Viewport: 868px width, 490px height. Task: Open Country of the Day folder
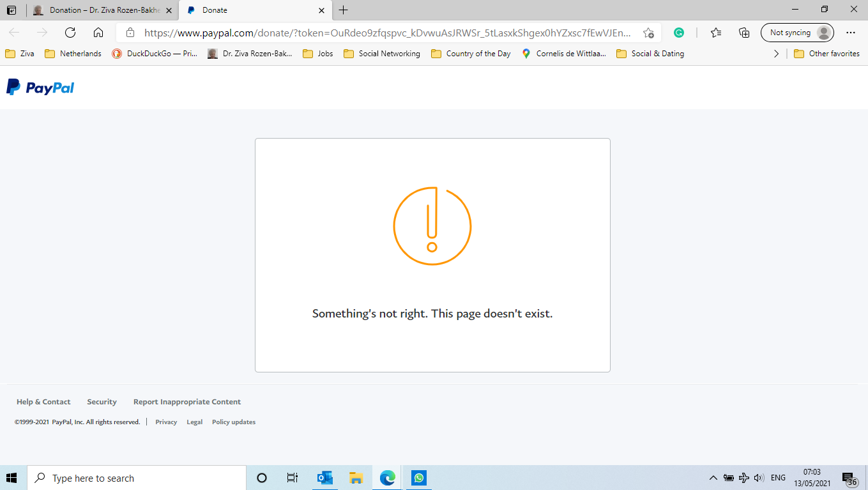point(471,54)
